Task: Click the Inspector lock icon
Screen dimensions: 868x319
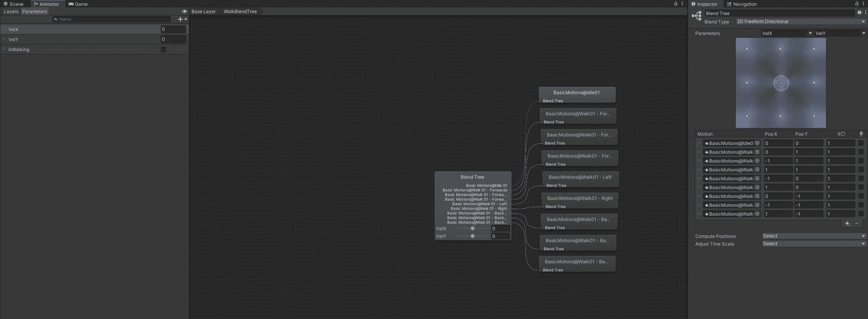Action: coord(856,4)
